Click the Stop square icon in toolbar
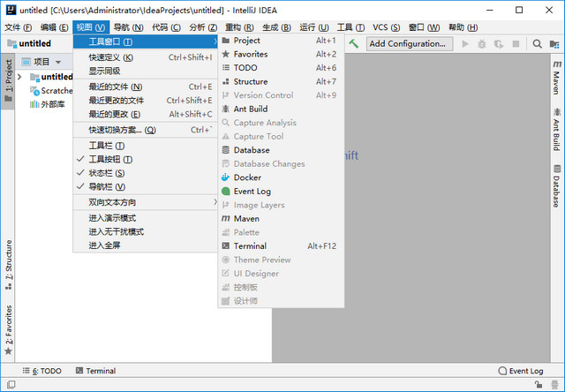Image resolution: width=565 pixels, height=392 pixels. click(516, 44)
